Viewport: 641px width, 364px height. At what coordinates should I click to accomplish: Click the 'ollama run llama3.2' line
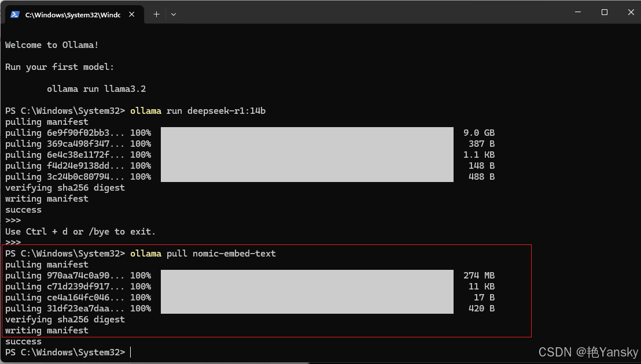97,89
